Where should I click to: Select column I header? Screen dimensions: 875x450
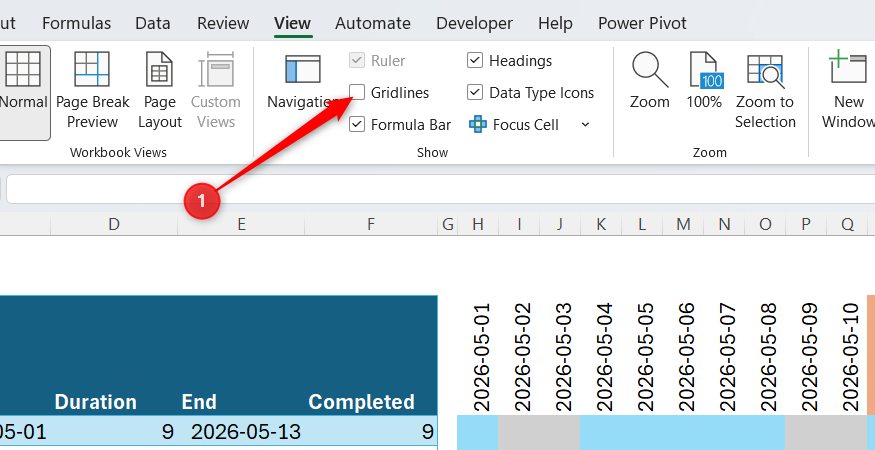pyautogui.click(x=519, y=224)
